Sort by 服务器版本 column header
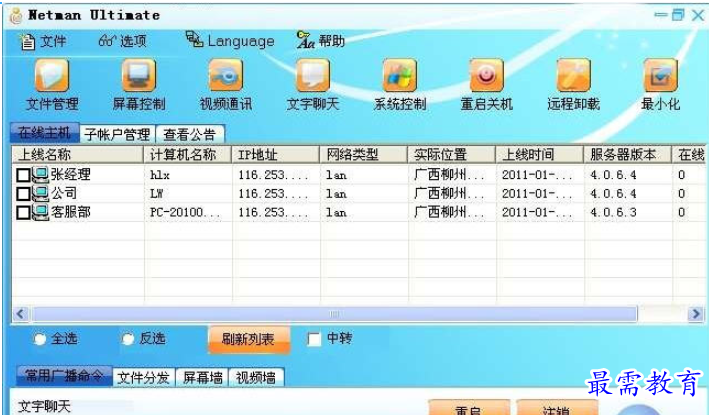Image resolution: width=709 pixels, height=415 pixels. [x=629, y=155]
